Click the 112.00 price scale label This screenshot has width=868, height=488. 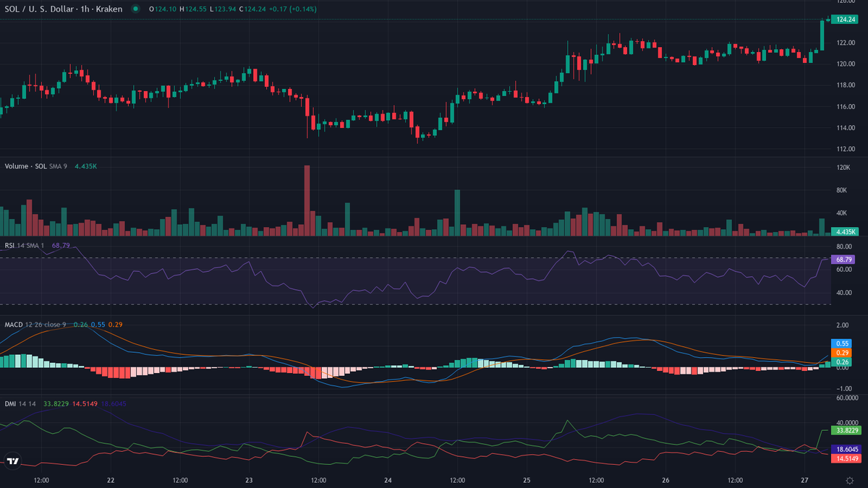point(846,150)
